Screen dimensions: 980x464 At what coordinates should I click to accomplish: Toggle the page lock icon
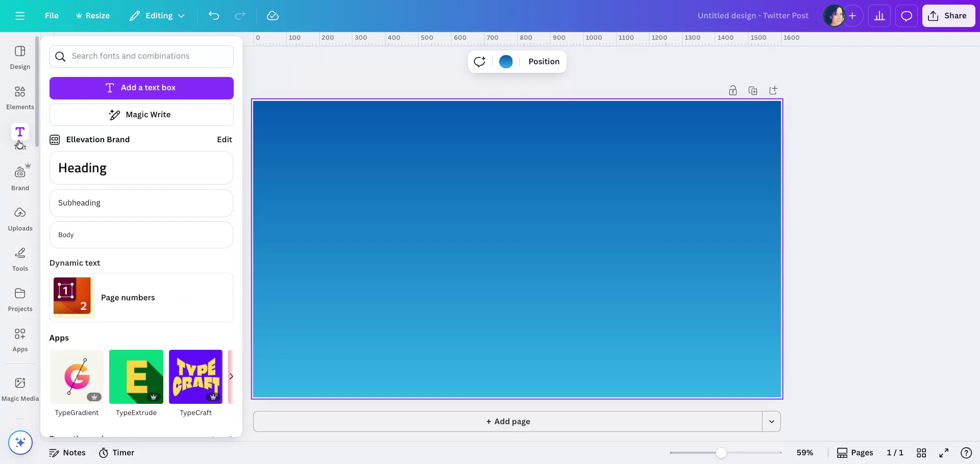(732, 90)
